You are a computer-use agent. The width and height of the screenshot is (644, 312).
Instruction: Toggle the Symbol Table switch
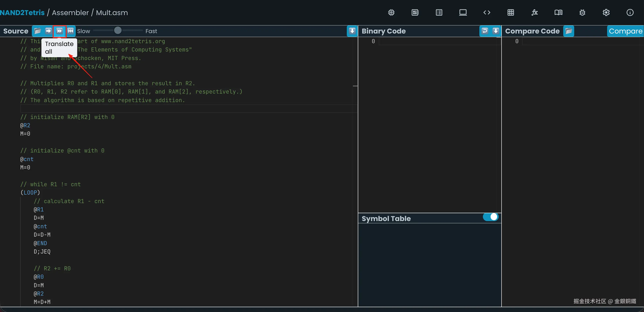(x=491, y=217)
